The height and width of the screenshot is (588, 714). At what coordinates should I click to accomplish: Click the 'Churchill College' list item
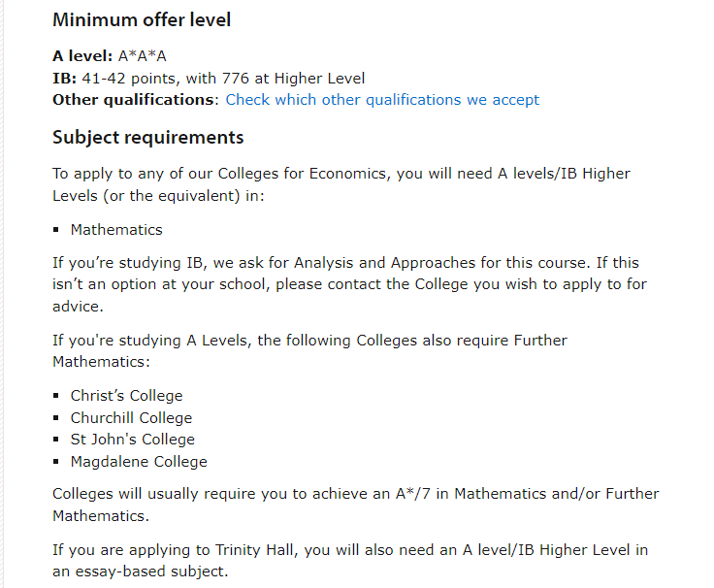tap(131, 417)
